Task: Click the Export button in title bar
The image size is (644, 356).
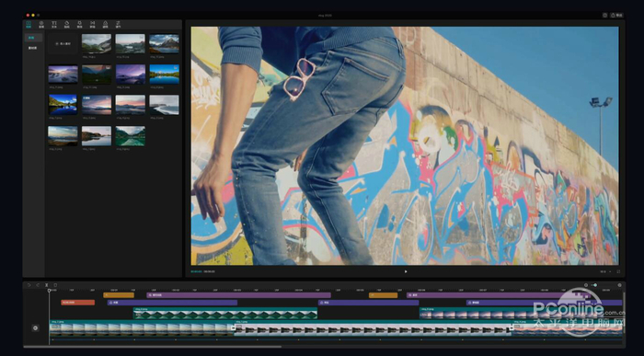Action: click(x=616, y=16)
